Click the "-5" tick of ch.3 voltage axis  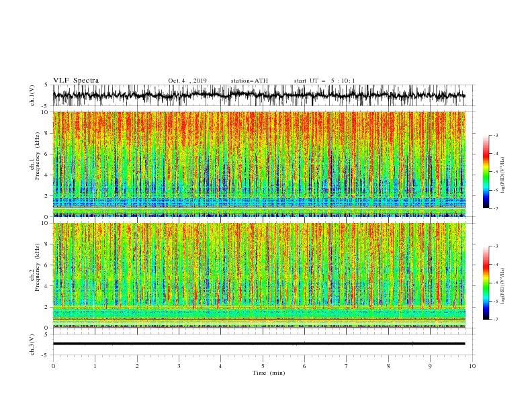pos(46,355)
